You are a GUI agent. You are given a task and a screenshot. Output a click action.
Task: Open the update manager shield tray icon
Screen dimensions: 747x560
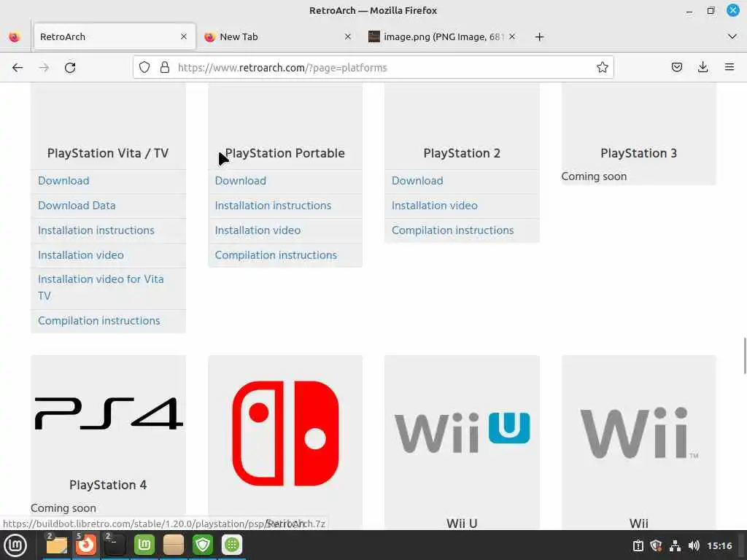[x=656, y=545]
